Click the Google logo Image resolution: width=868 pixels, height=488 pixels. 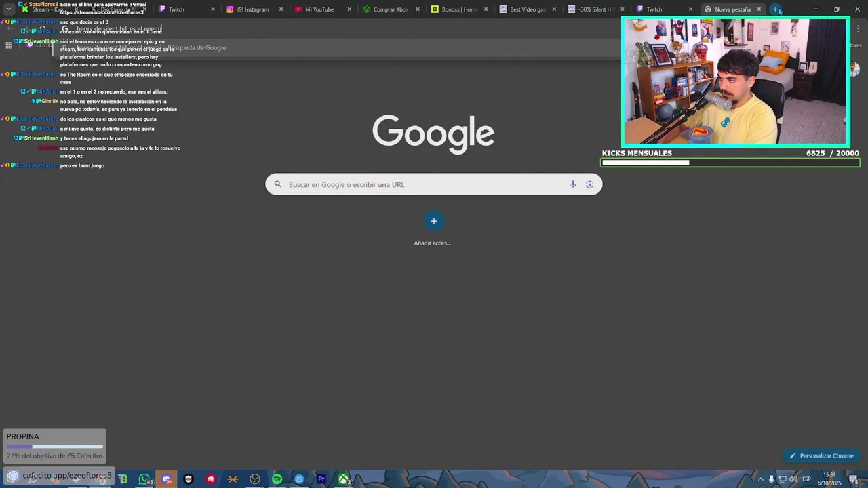click(x=433, y=134)
